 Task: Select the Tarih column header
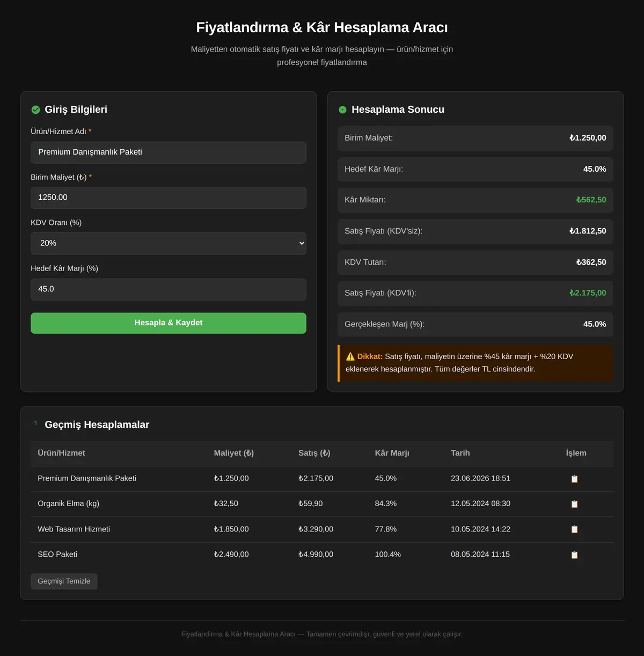click(x=460, y=453)
